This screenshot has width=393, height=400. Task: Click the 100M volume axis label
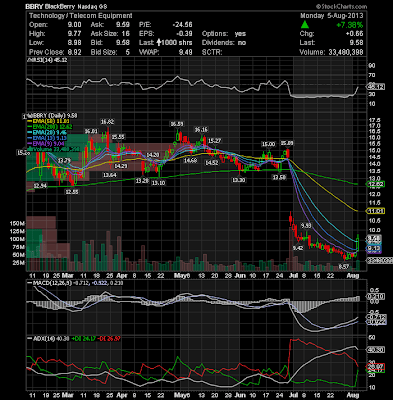[17, 239]
